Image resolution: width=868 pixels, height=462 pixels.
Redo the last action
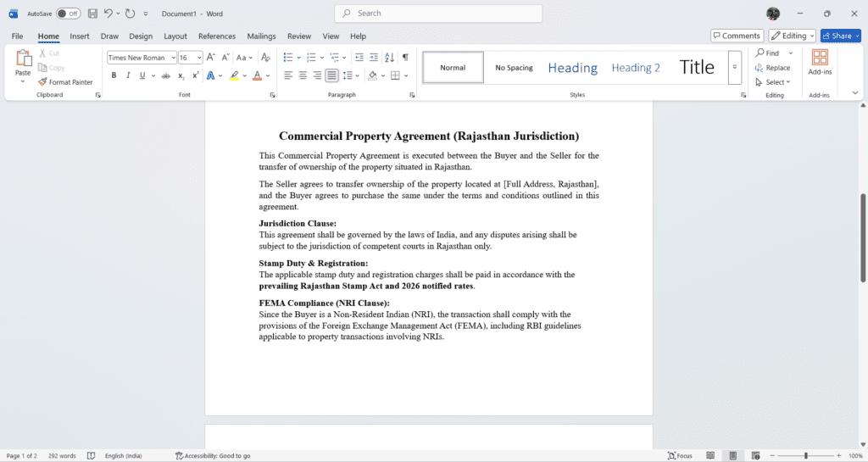[130, 14]
